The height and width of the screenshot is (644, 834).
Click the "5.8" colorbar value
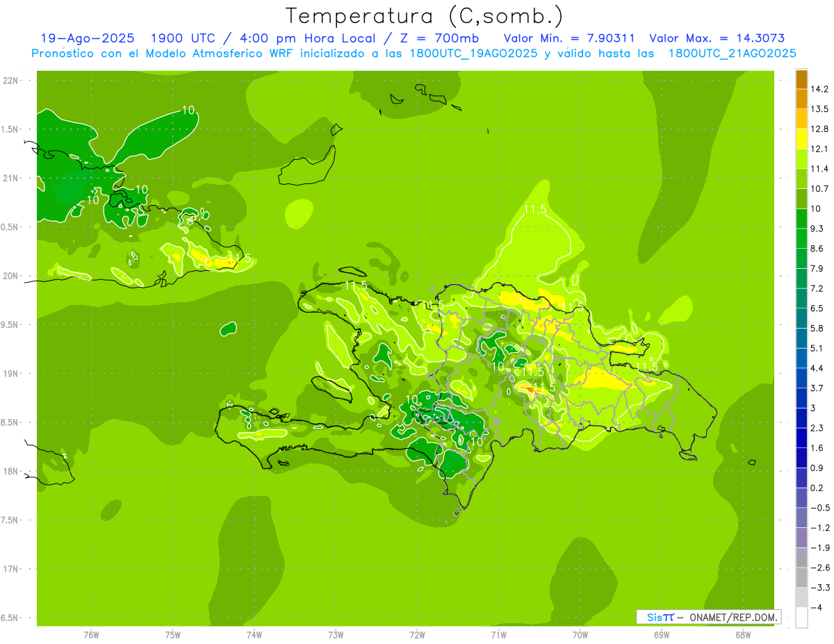tap(817, 328)
